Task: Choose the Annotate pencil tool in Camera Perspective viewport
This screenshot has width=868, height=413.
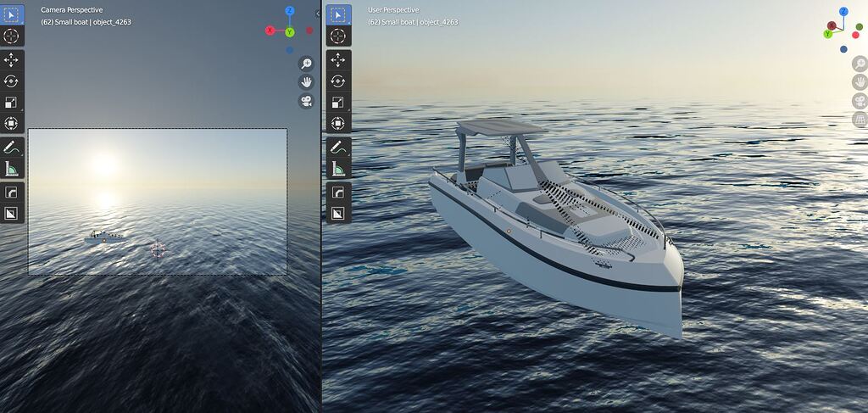Action: 11,148
